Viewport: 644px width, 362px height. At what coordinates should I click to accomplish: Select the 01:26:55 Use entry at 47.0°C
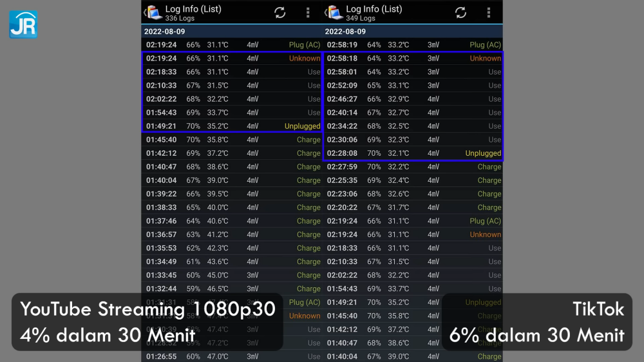point(232,356)
